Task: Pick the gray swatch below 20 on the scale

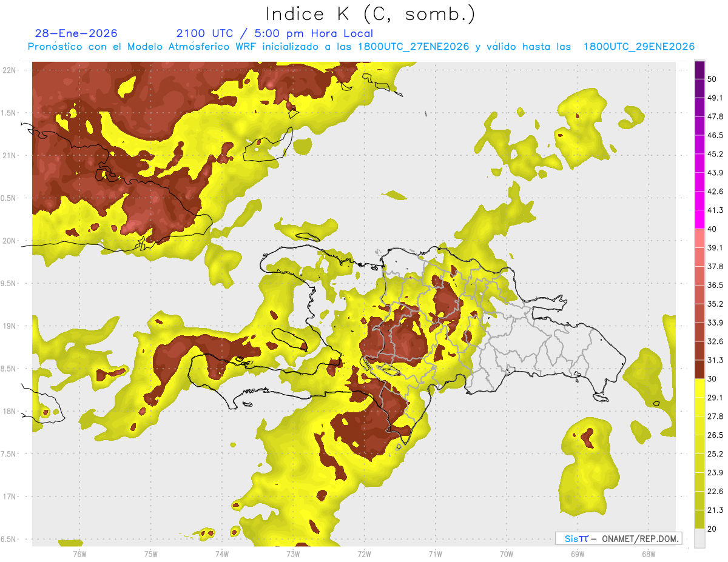Action: pos(700,538)
